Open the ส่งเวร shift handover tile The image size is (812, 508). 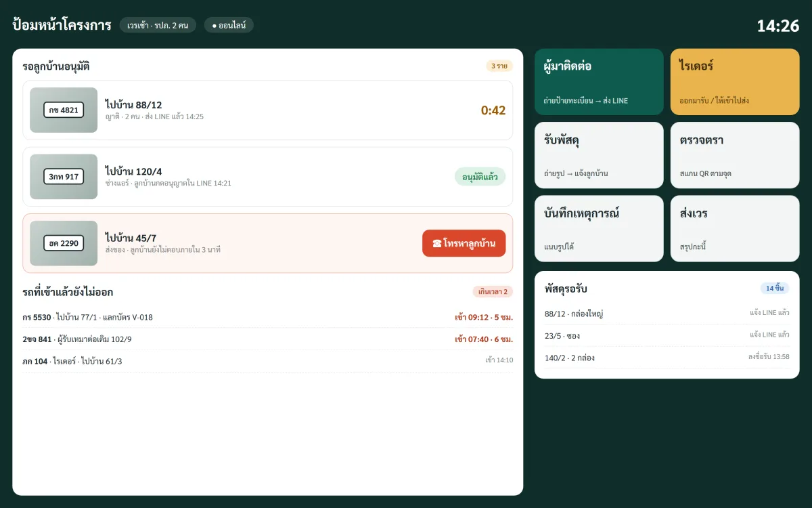coord(735,228)
